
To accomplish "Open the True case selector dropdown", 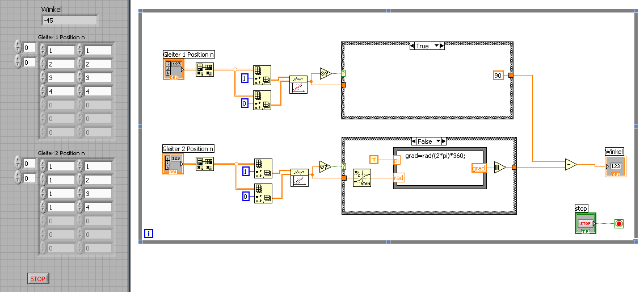I will tap(437, 46).
